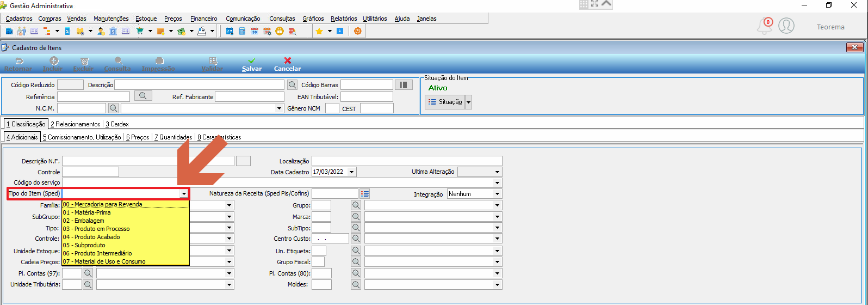Image resolution: width=868 pixels, height=305 pixels.
Task: Click the magnifier next to Moldes field
Action: tap(356, 284)
